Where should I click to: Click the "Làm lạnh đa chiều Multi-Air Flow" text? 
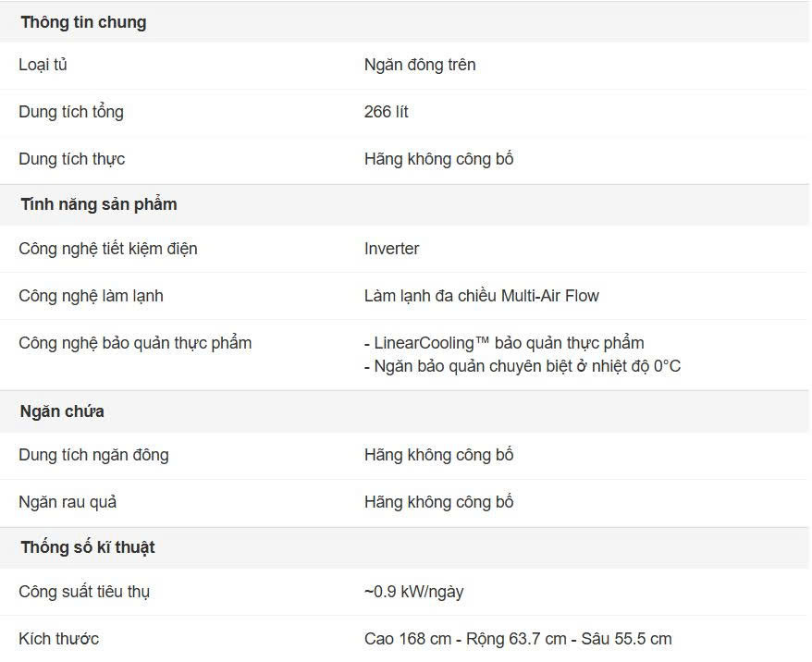point(482,296)
